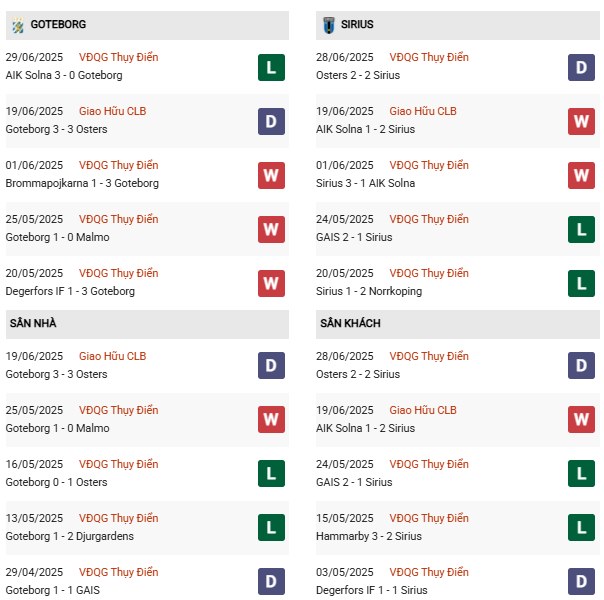
Task: Open VĐQG Thụy Điển link for 29/06/2025 match
Action: [118, 58]
